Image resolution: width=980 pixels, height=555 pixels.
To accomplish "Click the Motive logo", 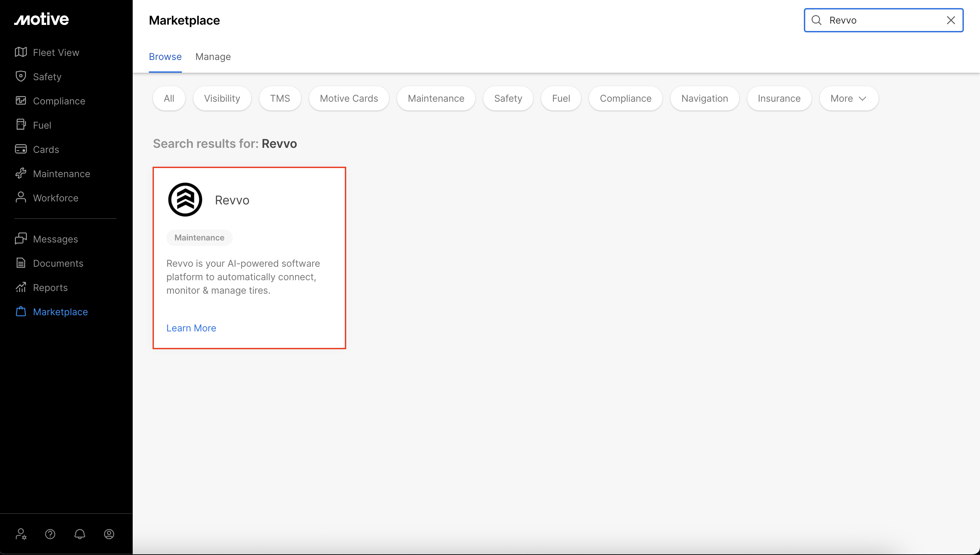I will (41, 19).
